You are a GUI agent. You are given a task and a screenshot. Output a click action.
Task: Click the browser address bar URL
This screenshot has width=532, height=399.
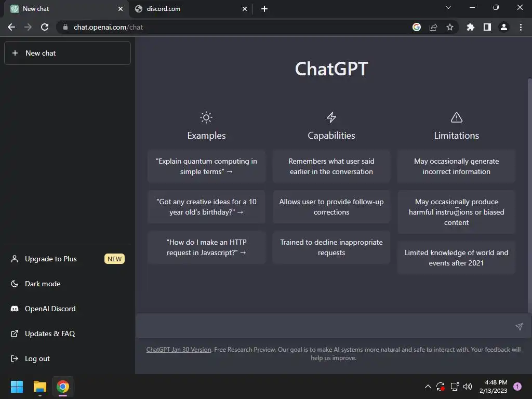coord(108,27)
